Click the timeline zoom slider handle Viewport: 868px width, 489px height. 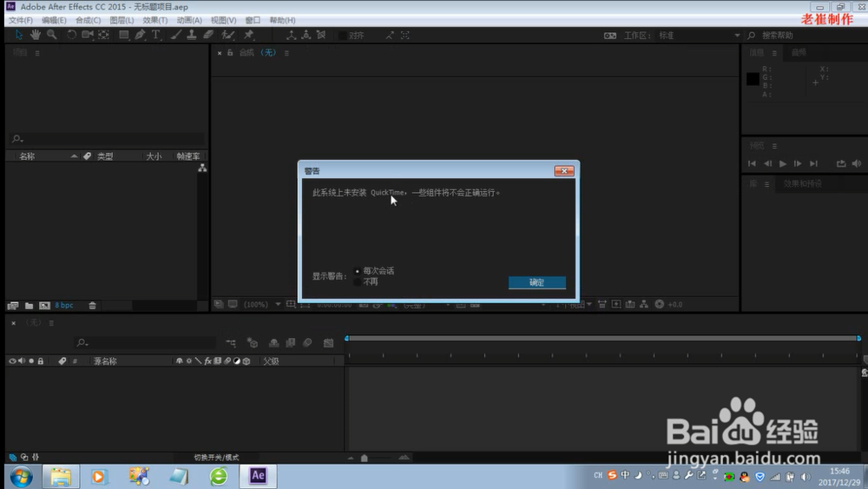(x=365, y=458)
